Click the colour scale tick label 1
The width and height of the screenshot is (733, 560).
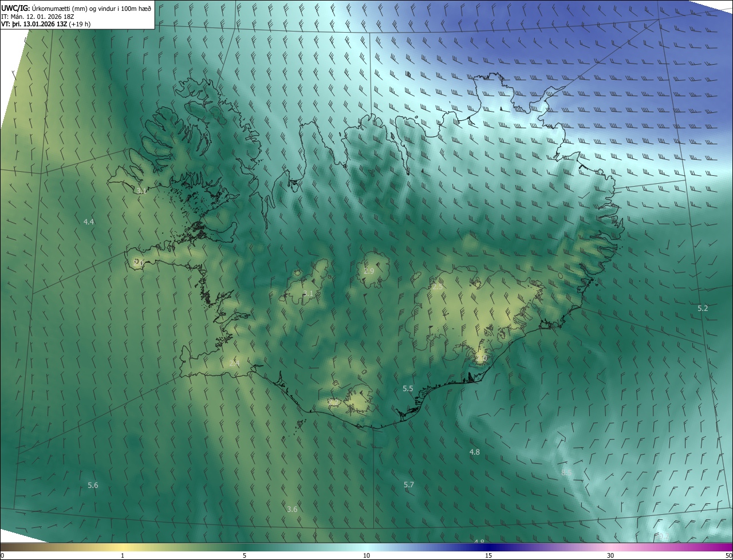[x=123, y=555]
